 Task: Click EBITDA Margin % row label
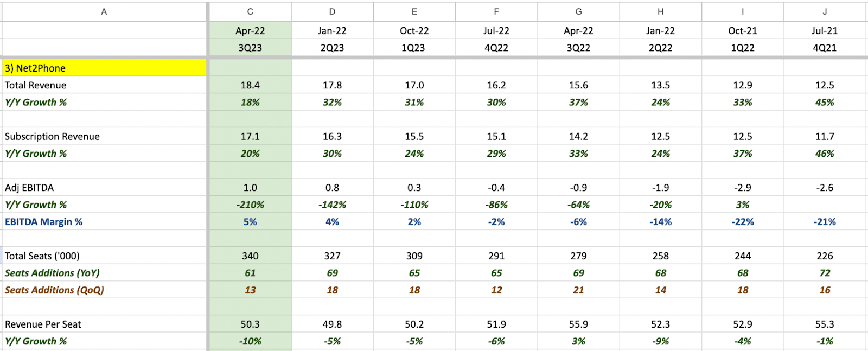point(43,222)
